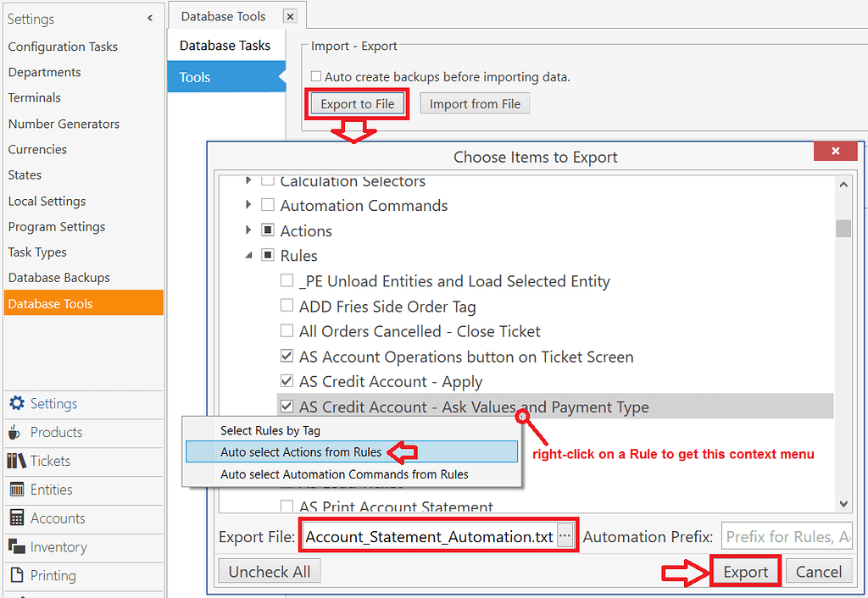This screenshot has width=868, height=598.
Task: Click the Export button
Action: [745, 571]
